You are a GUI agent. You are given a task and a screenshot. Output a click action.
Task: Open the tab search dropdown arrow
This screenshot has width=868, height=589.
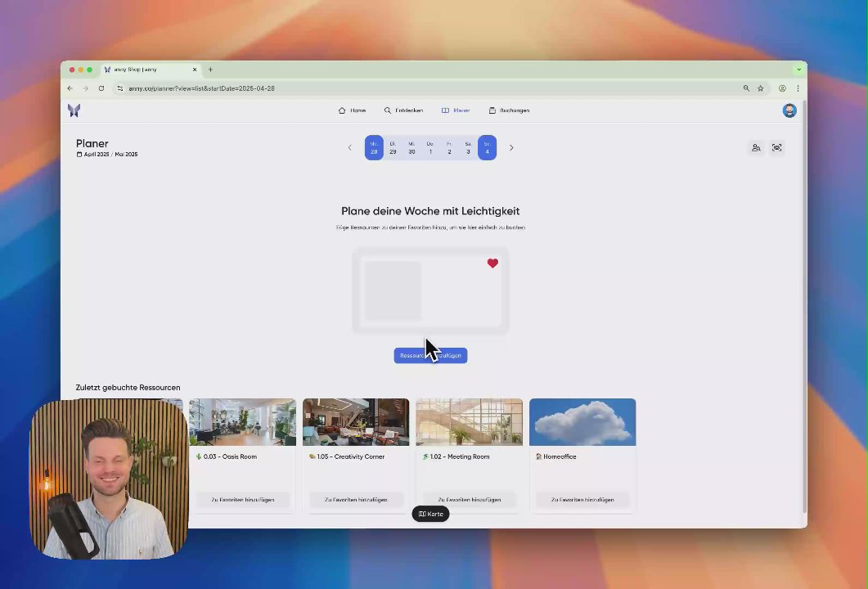pos(798,70)
